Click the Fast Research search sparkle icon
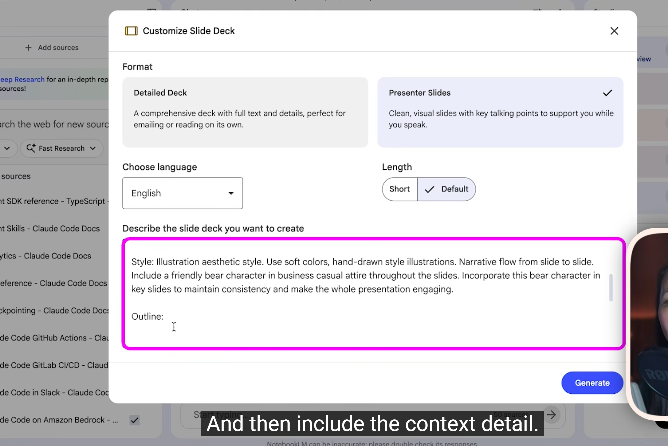The height and width of the screenshot is (447, 668). [x=31, y=148]
